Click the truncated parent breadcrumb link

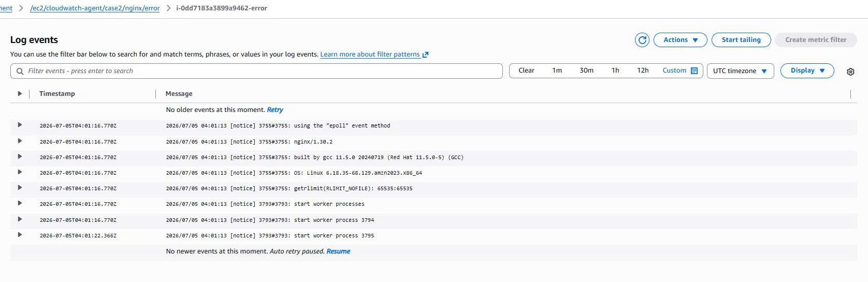[6, 8]
